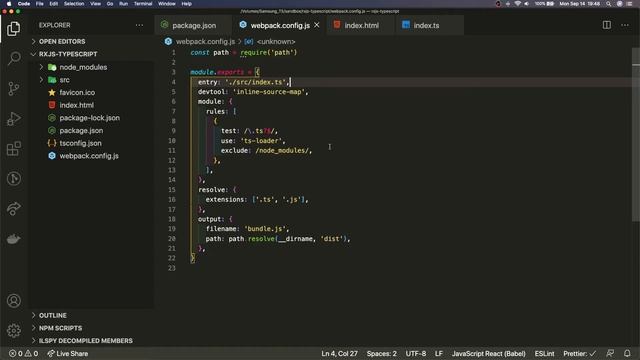Click the ESLint status item
Screen dimensions: 640x360
pyautogui.click(x=544, y=353)
